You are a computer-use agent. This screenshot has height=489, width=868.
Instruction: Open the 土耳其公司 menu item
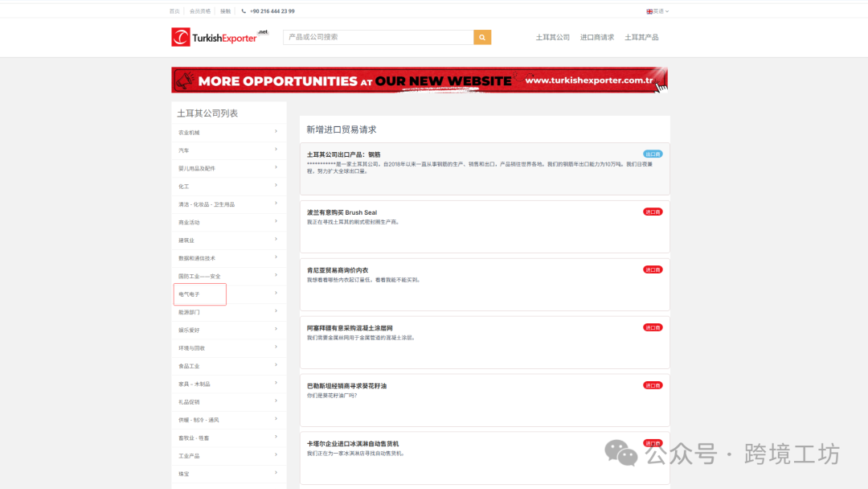(552, 37)
